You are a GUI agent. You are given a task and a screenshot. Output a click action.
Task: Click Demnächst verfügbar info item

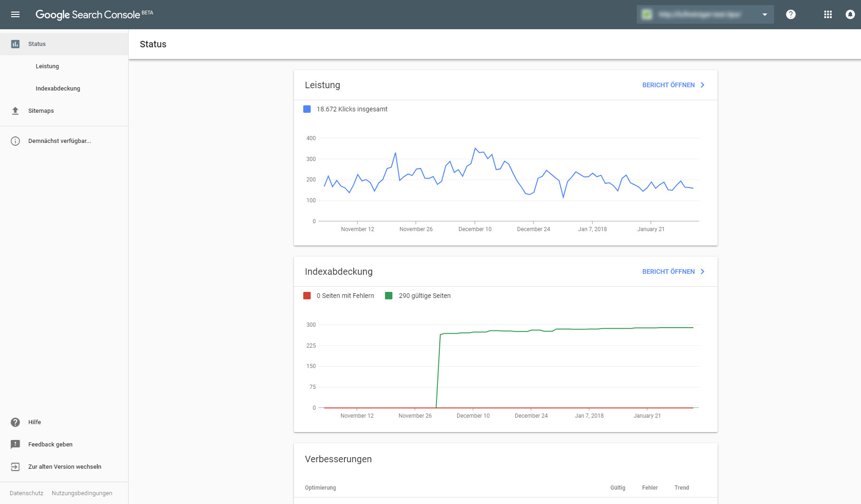pos(59,141)
